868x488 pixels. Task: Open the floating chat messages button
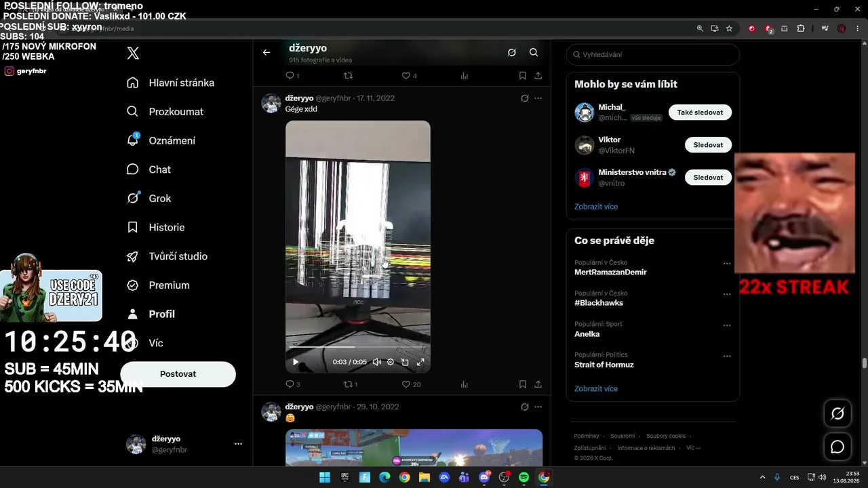tap(837, 447)
